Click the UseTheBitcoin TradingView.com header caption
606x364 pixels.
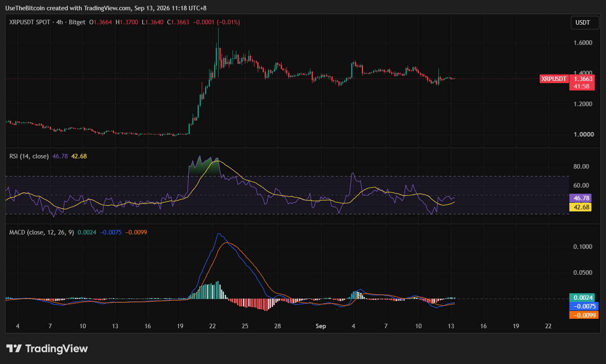(x=106, y=8)
